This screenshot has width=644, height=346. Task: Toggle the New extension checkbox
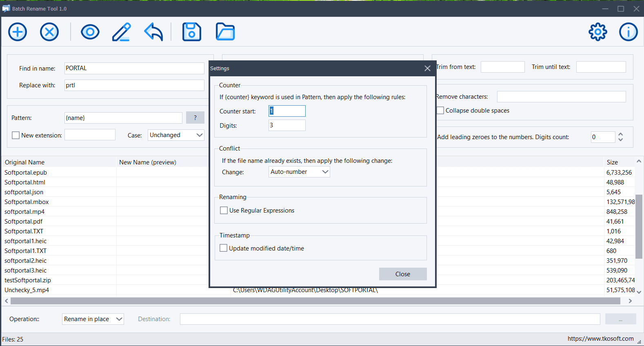pyautogui.click(x=16, y=135)
